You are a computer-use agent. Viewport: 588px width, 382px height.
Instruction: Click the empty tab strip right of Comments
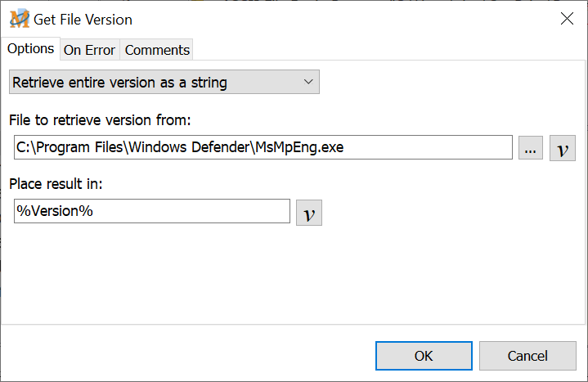(x=384, y=50)
